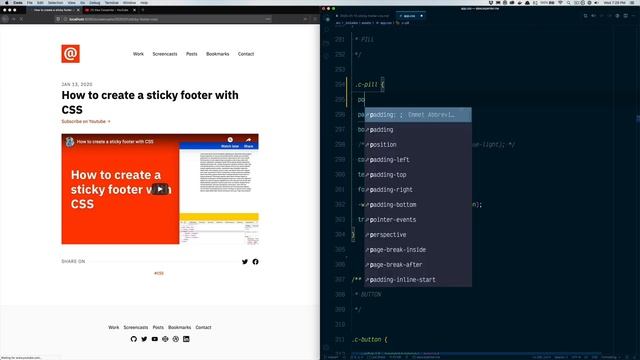Click the video title text in player
The image size is (640, 360).
click(x=115, y=142)
